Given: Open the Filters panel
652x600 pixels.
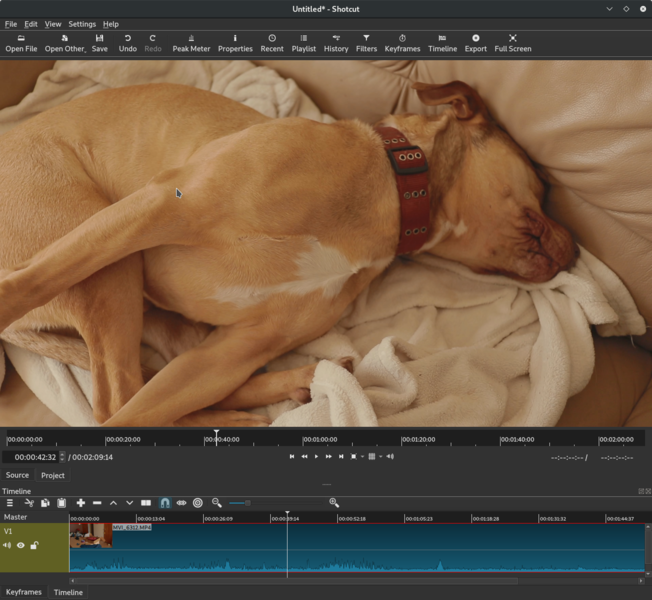Looking at the screenshot, I should [366, 42].
